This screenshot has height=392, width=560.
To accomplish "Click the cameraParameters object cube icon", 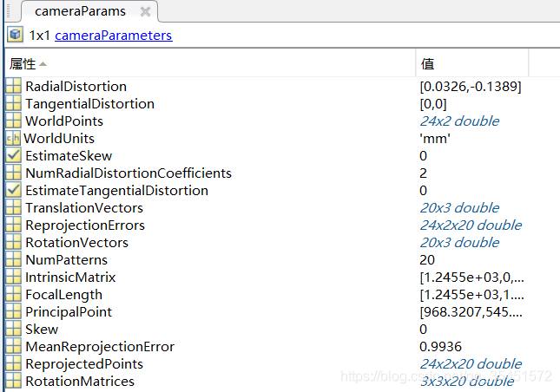I will [16, 35].
